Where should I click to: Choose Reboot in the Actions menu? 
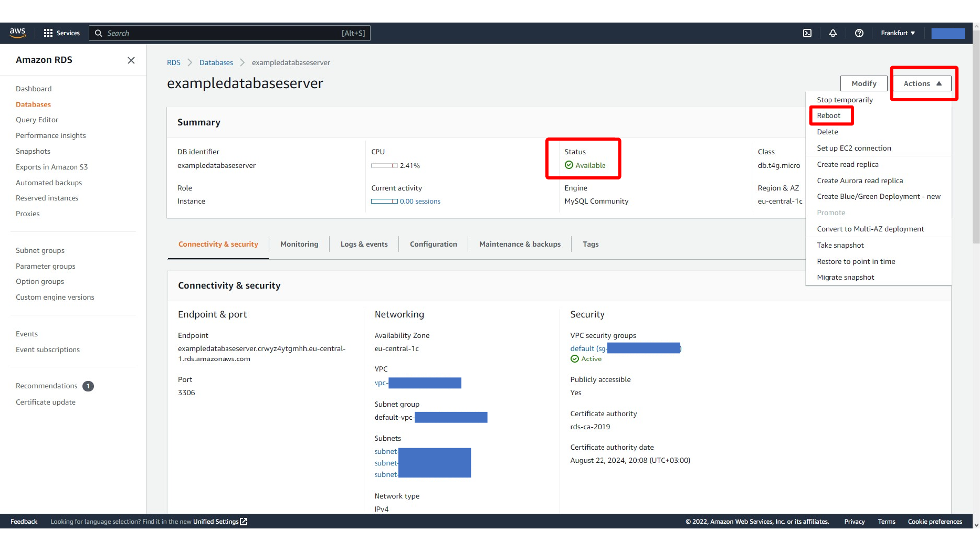point(828,115)
